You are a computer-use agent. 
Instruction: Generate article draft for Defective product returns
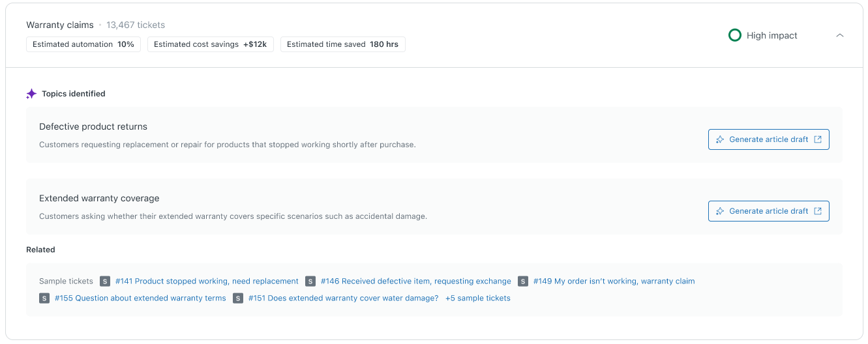coord(768,139)
